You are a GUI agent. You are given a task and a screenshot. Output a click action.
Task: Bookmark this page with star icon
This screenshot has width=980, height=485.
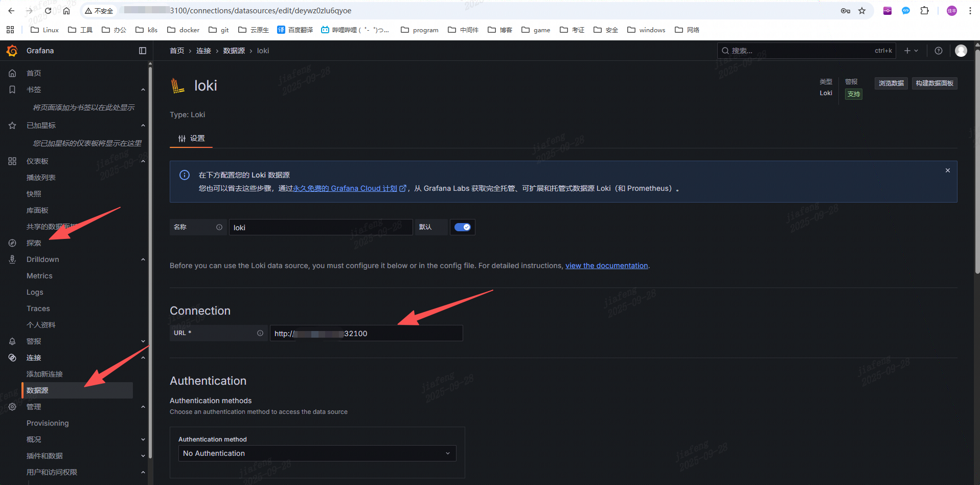pyautogui.click(x=862, y=11)
